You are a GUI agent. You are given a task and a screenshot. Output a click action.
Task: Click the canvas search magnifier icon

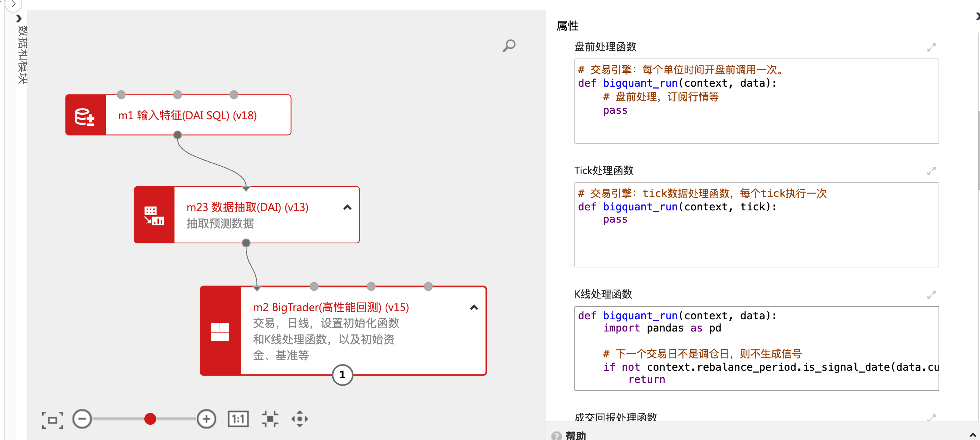[509, 46]
